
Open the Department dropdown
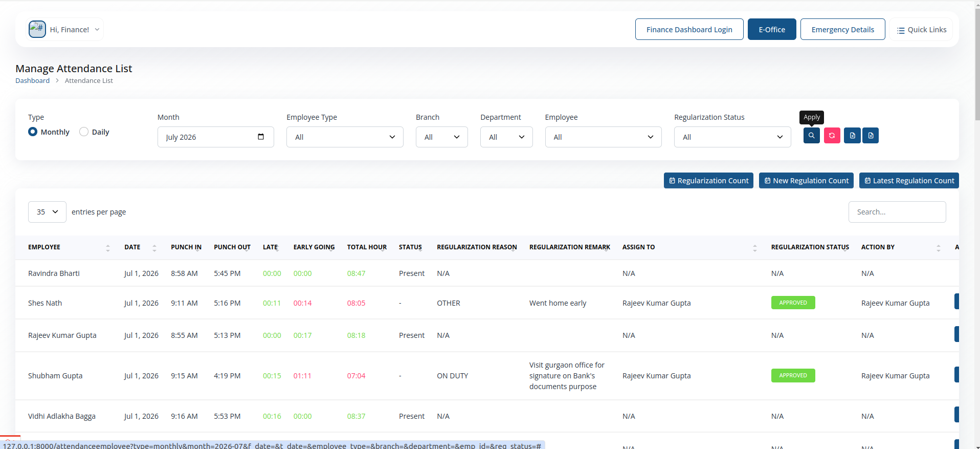[506, 137]
